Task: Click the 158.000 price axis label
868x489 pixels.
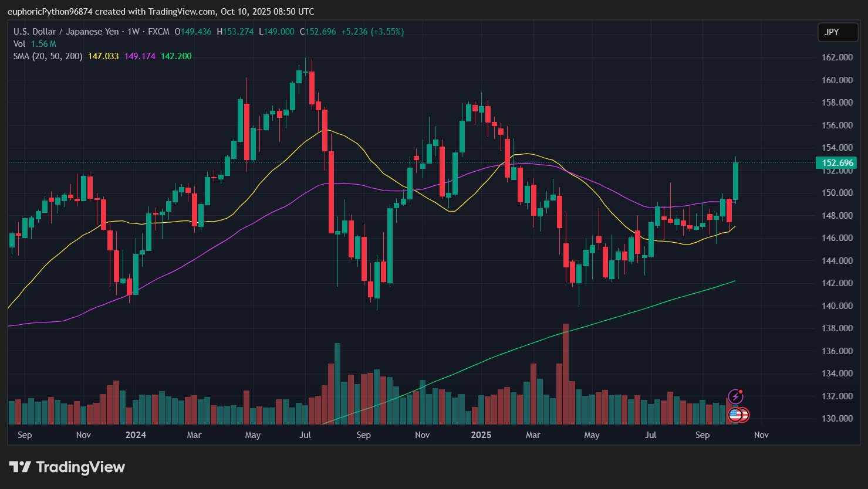Action: coord(837,103)
